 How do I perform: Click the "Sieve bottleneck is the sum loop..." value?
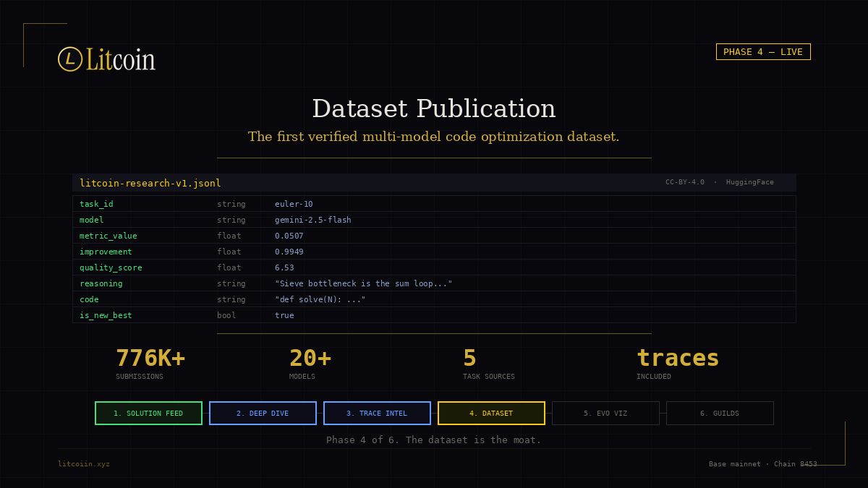(364, 283)
